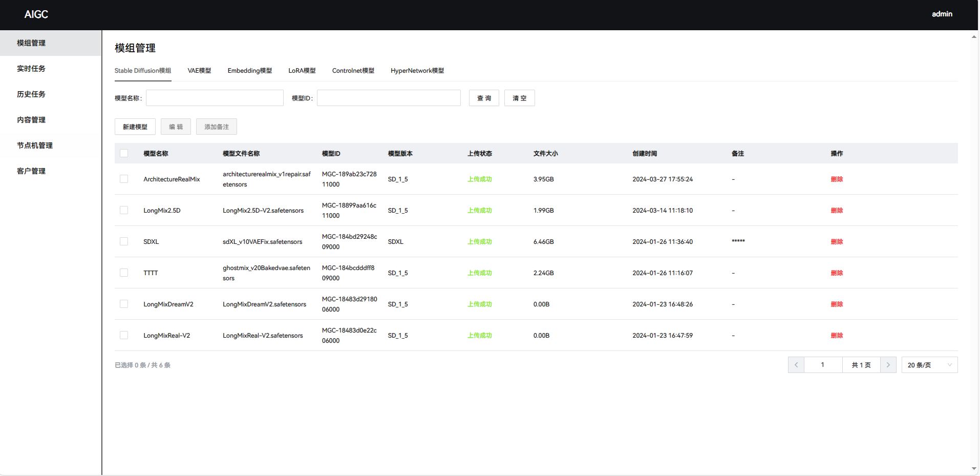Go to next page arrow in pagination
The image size is (980, 476).
888,365
